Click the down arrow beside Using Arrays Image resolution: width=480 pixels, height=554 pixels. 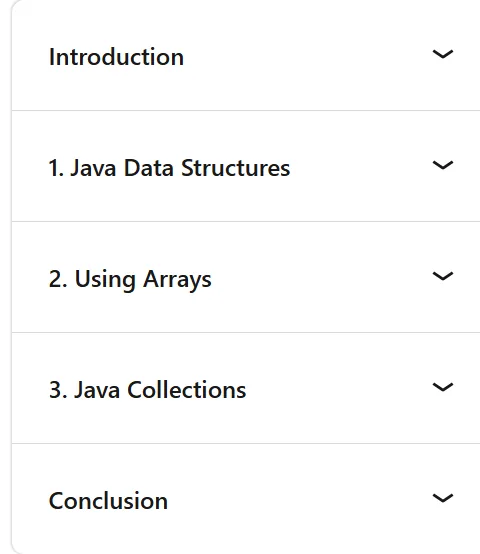(443, 276)
